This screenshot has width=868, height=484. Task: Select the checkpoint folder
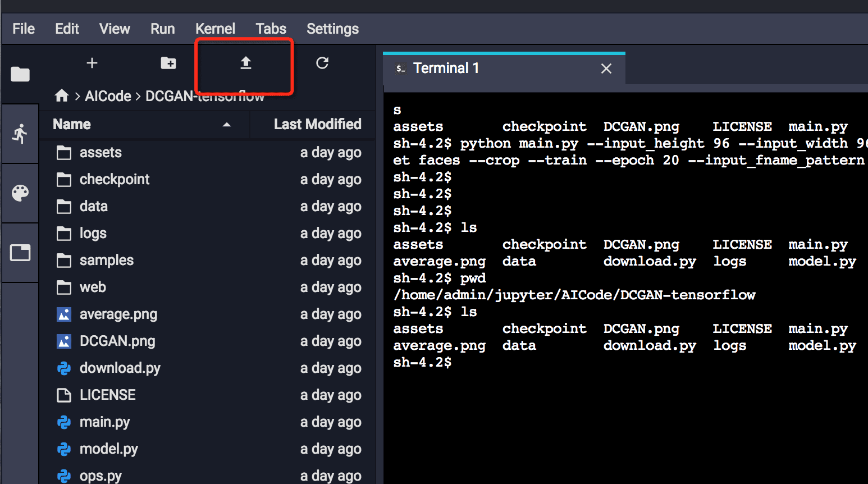pos(115,180)
